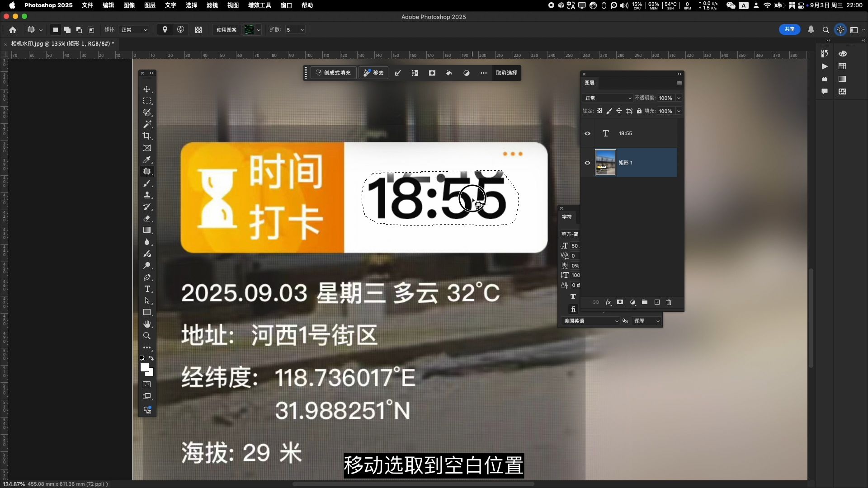The width and height of the screenshot is (868, 488).
Task: Select the Horizontal Type tool
Action: (147, 289)
